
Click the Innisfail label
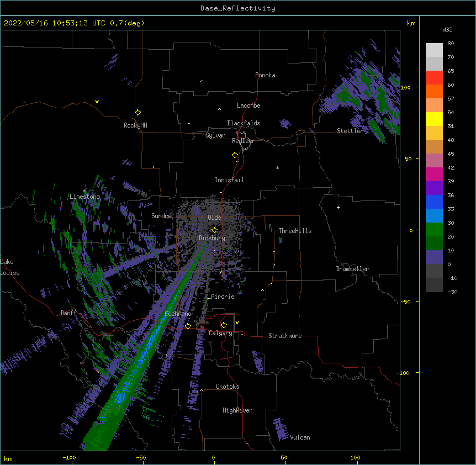point(229,180)
